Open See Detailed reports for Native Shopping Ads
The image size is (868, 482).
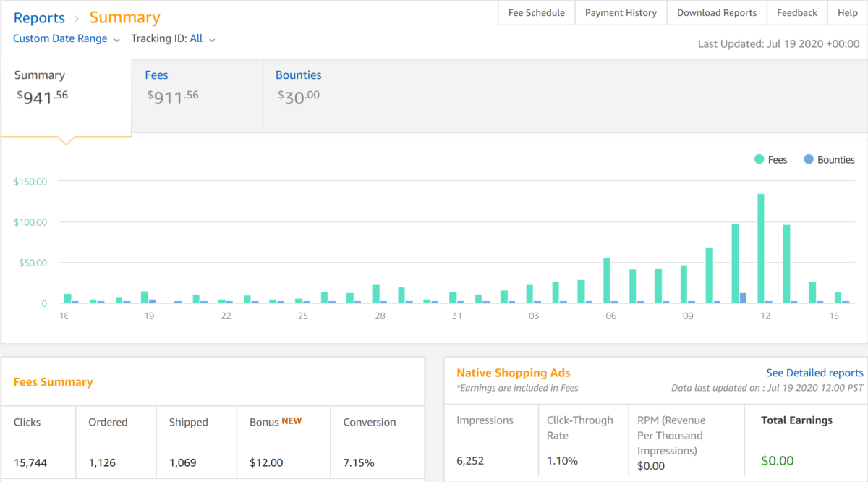pyautogui.click(x=814, y=372)
